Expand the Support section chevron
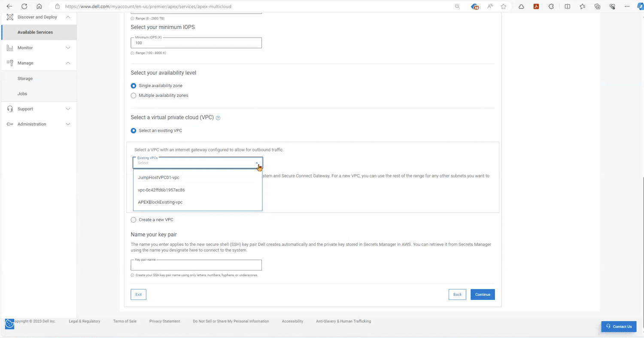The width and height of the screenshot is (644, 338). [x=68, y=109]
